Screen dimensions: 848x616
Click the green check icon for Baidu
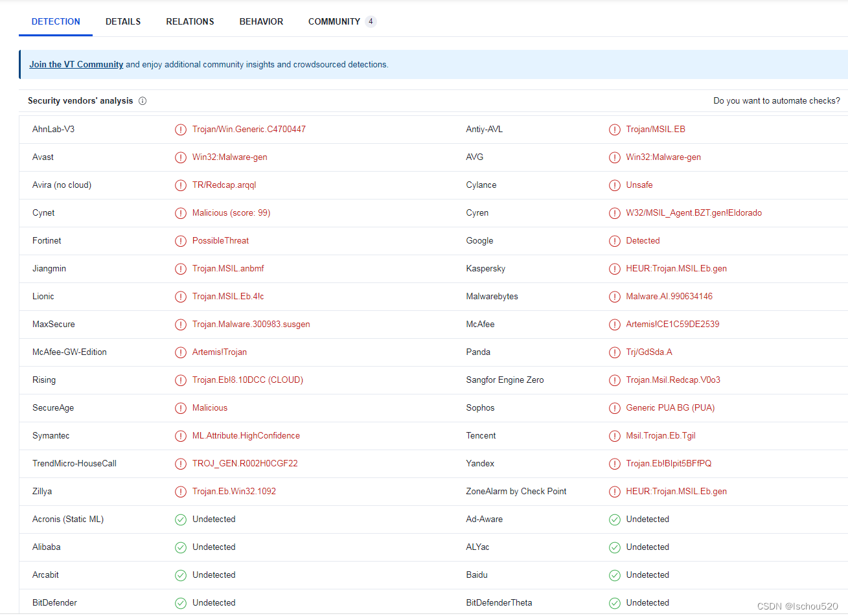(615, 575)
